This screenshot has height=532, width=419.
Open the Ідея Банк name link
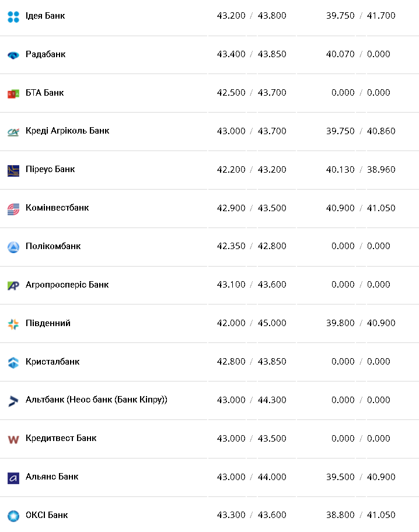pyautogui.click(x=45, y=16)
